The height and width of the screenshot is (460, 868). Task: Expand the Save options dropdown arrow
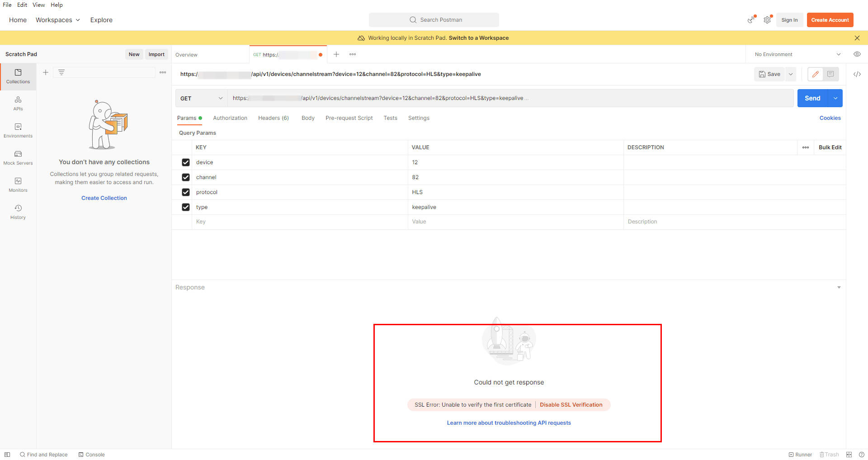pyautogui.click(x=791, y=74)
